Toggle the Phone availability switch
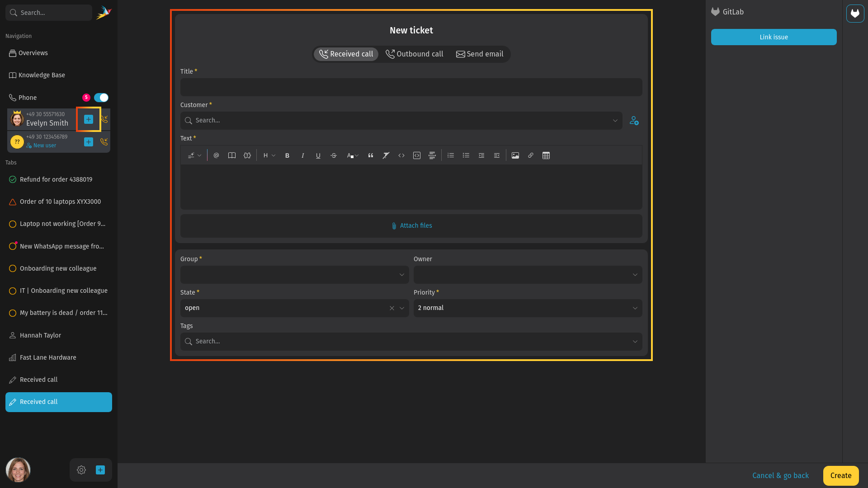 pyautogui.click(x=101, y=98)
